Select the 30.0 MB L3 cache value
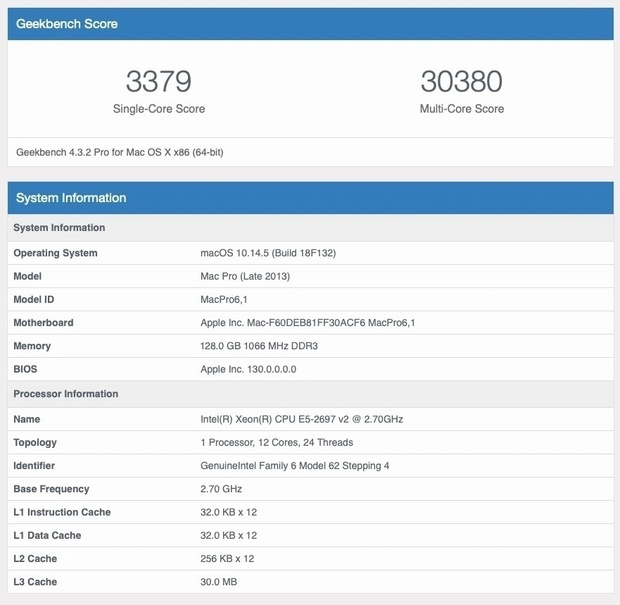 click(x=219, y=582)
